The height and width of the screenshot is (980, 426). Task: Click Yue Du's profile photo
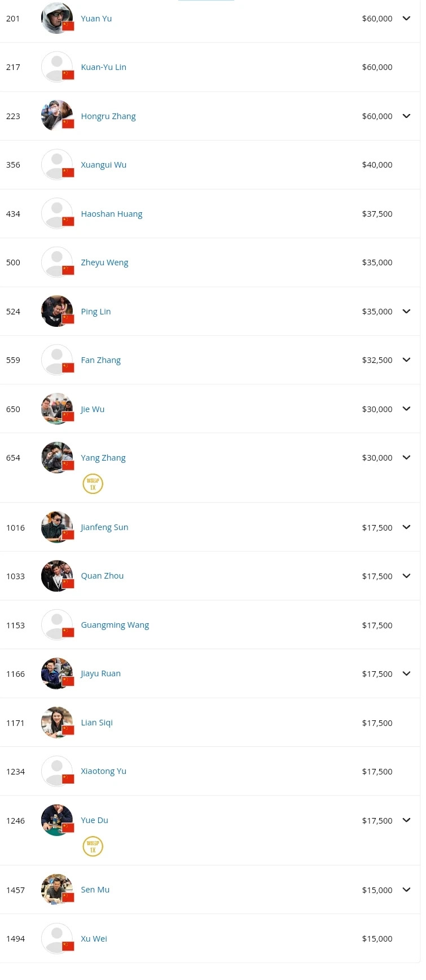point(56,820)
